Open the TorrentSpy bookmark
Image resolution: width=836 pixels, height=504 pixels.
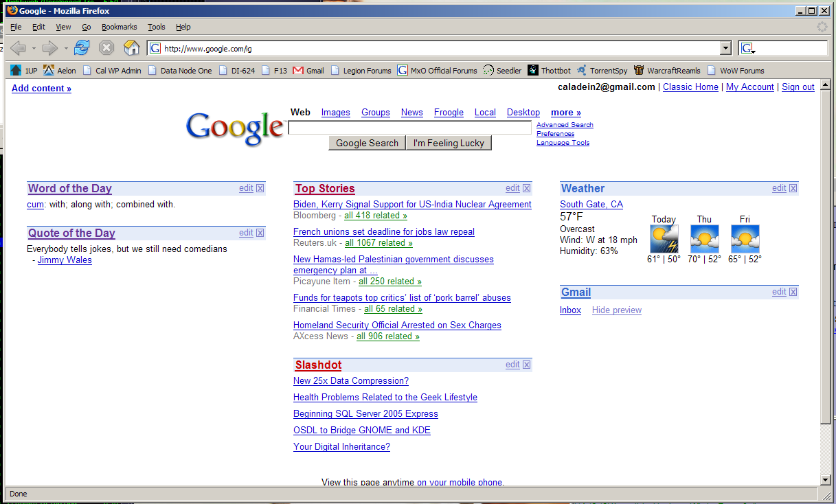(602, 70)
